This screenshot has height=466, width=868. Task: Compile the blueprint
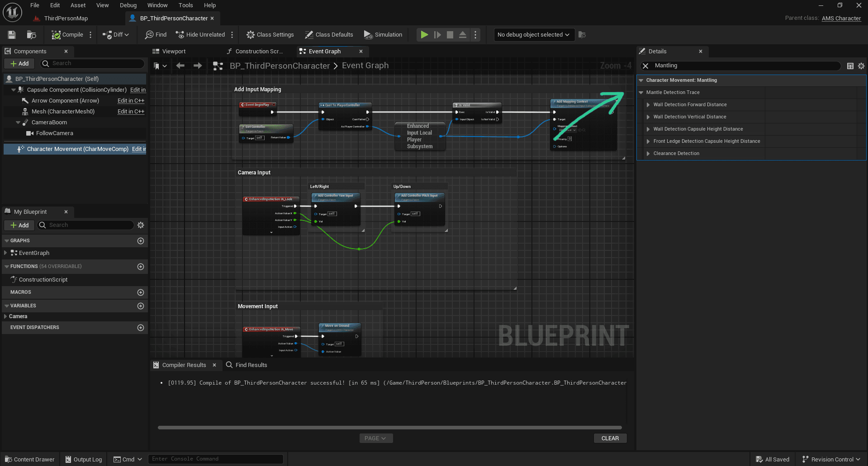67,35
